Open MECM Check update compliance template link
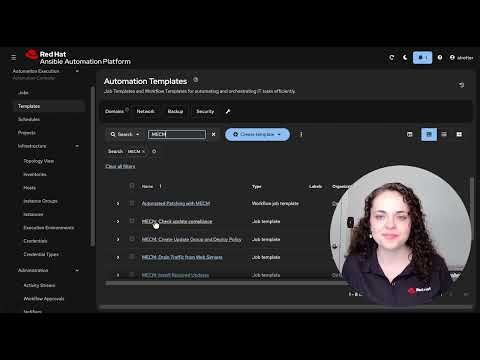This screenshot has width=480, height=360. (x=177, y=221)
